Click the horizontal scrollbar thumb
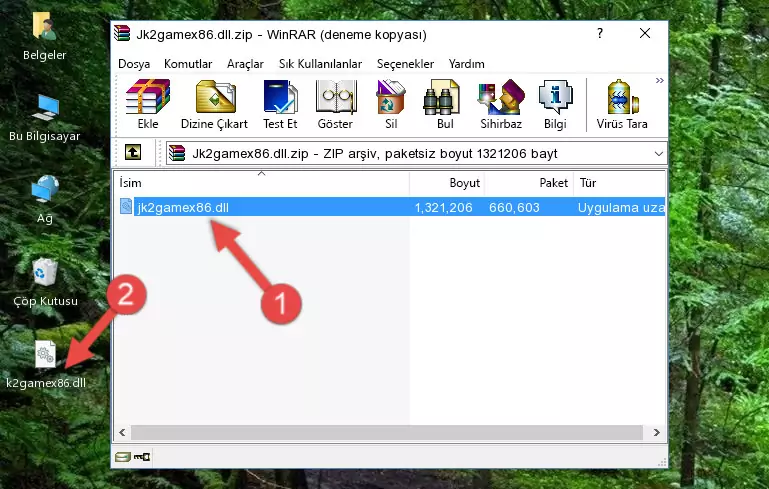769x489 pixels. (x=386, y=432)
